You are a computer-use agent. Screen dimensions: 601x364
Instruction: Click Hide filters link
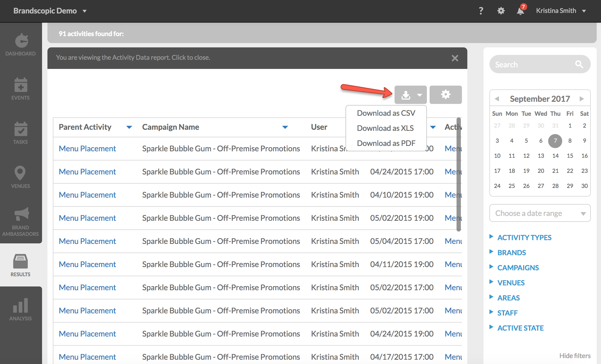(x=575, y=356)
